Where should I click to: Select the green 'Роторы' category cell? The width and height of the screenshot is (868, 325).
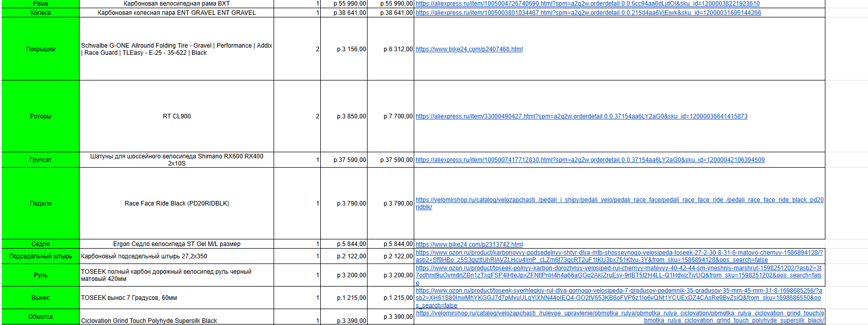pos(41,116)
